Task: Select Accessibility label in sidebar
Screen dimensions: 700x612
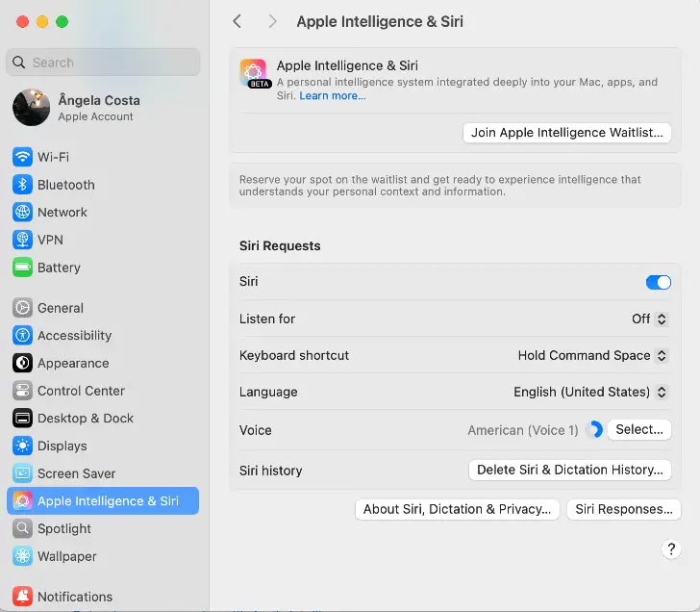Action: click(x=75, y=336)
